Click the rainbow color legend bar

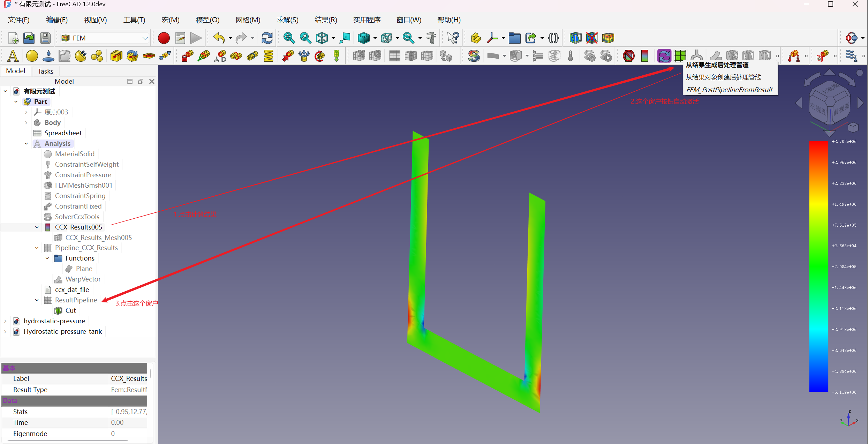click(818, 266)
